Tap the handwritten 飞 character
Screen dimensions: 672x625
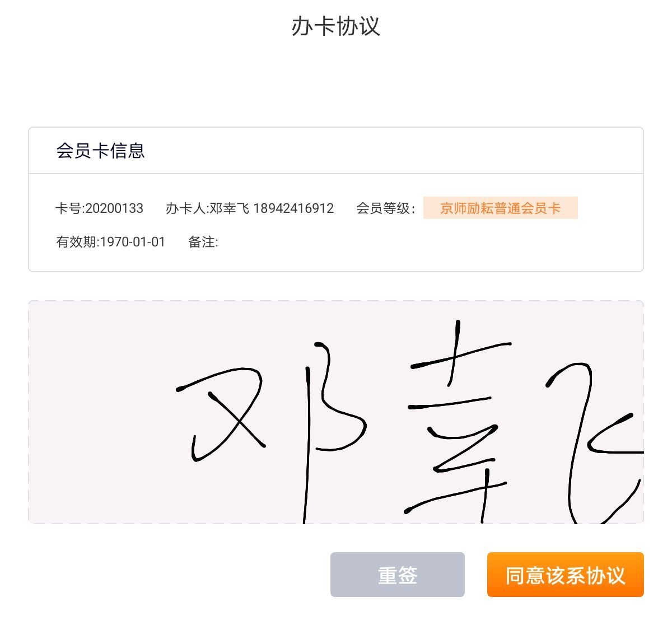595,442
